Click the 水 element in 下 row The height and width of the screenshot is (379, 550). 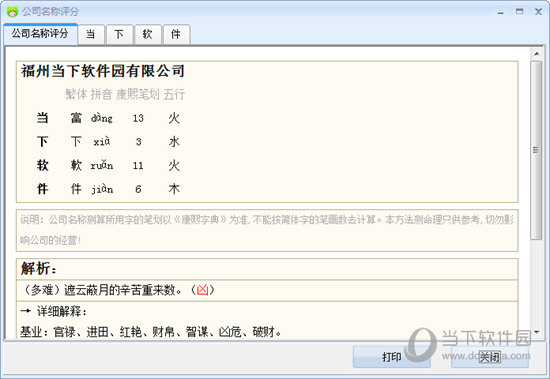[174, 141]
